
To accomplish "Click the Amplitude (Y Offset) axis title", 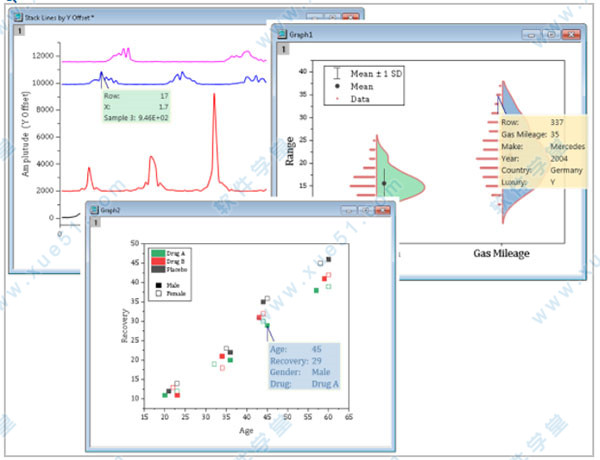I will point(25,134).
